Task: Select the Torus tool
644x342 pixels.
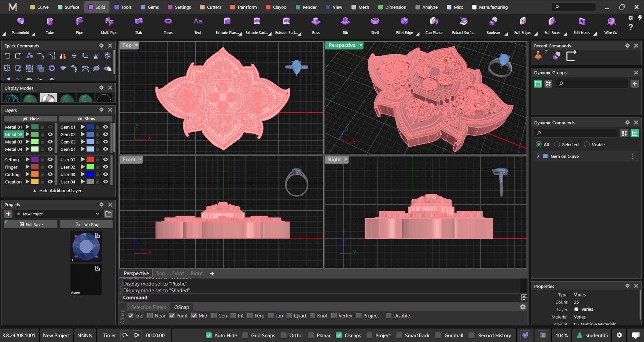Action: (168, 25)
